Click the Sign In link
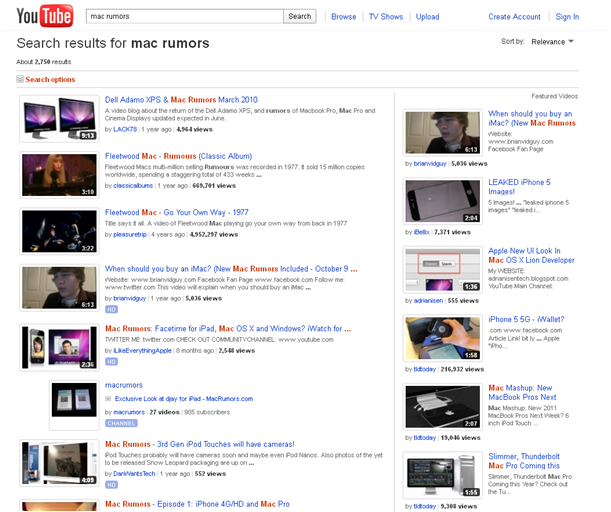The height and width of the screenshot is (512, 611). 567,17
